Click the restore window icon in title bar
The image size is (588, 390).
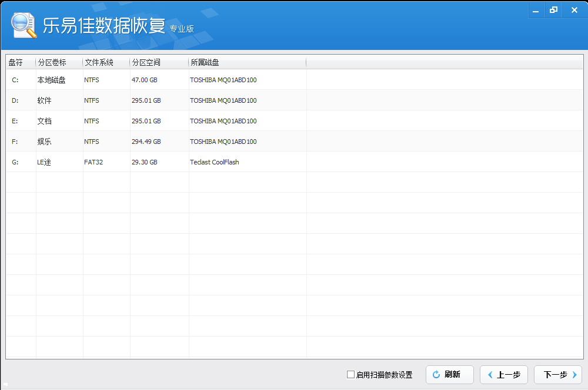(x=553, y=9)
